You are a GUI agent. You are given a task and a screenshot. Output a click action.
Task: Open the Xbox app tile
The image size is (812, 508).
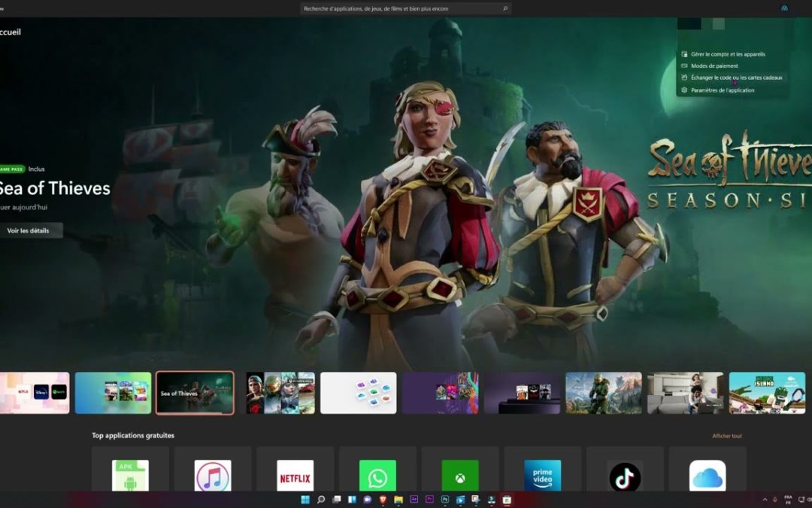pos(460,469)
